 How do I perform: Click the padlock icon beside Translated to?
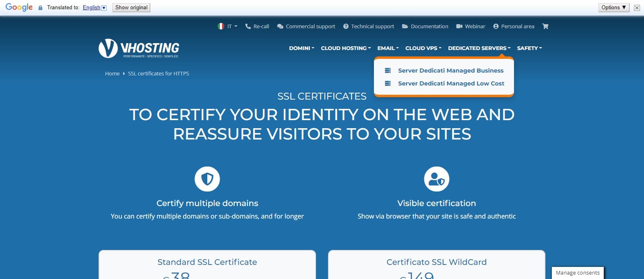(40, 8)
